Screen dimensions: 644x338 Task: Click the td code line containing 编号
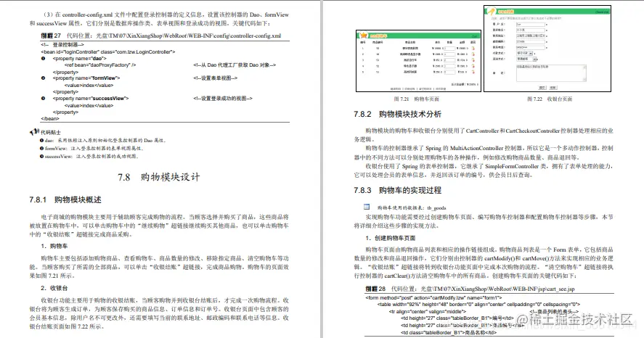pos(457,318)
